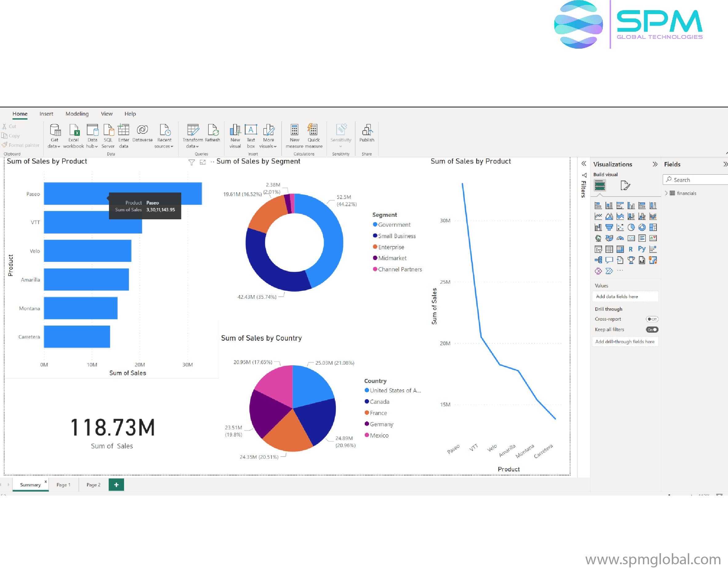Go to the Page 1 tab

(63, 485)
